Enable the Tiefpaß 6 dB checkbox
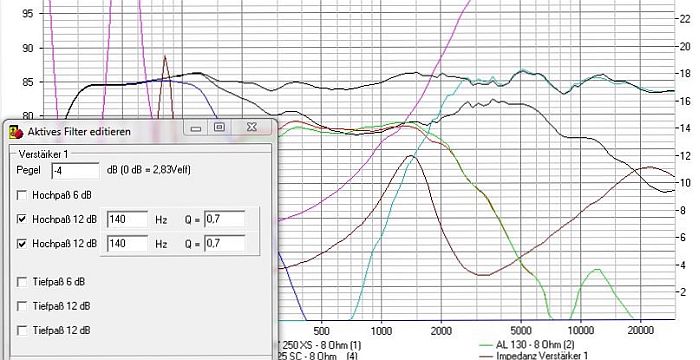 [21, 282]
